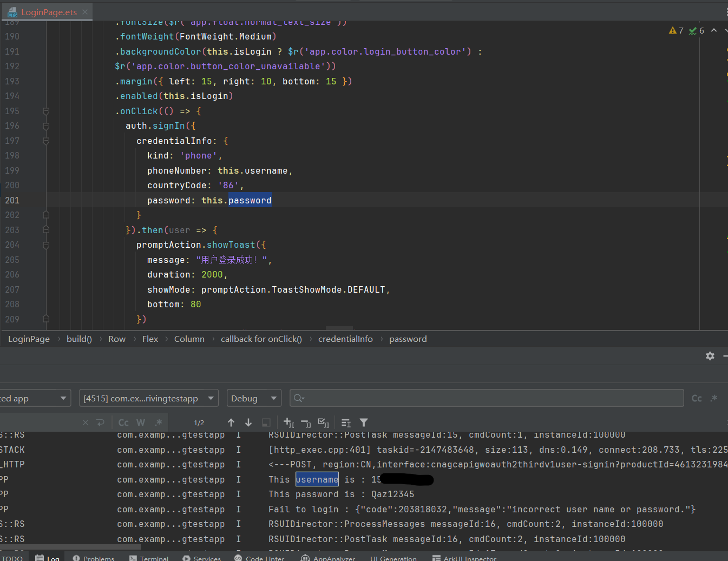Collapse fold end marker at line 209
The width and height of the screenshot is (728, 561).
(x=46, y=319)
